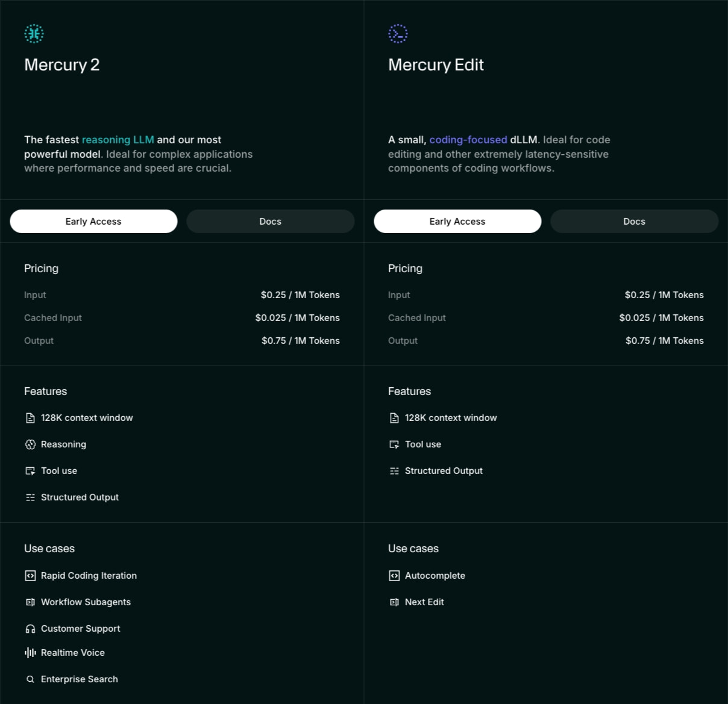Click the Enterprise Search magnifier icon
728x704 pixels.
(x=30, y=679)
